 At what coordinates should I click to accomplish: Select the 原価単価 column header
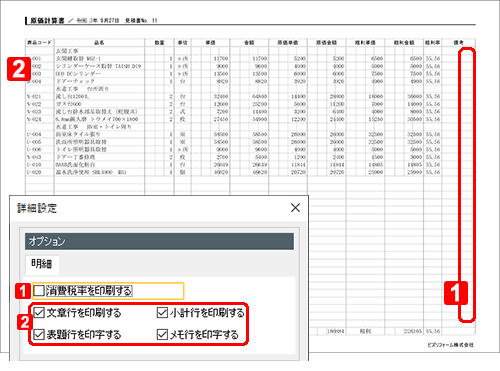coord(288,43)
